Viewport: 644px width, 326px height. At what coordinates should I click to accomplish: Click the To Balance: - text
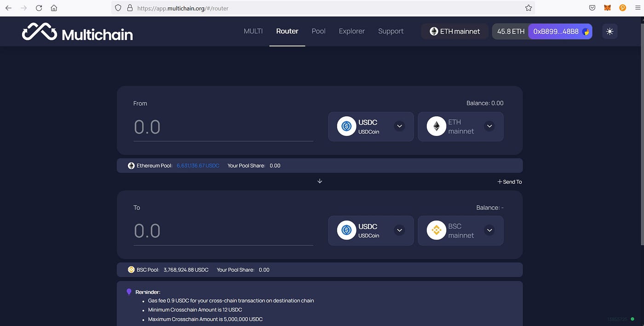[x=490, y=207]
